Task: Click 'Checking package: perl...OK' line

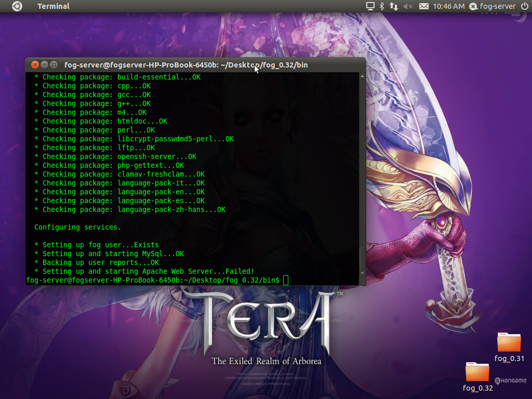Action: click(x=95, y=130)
